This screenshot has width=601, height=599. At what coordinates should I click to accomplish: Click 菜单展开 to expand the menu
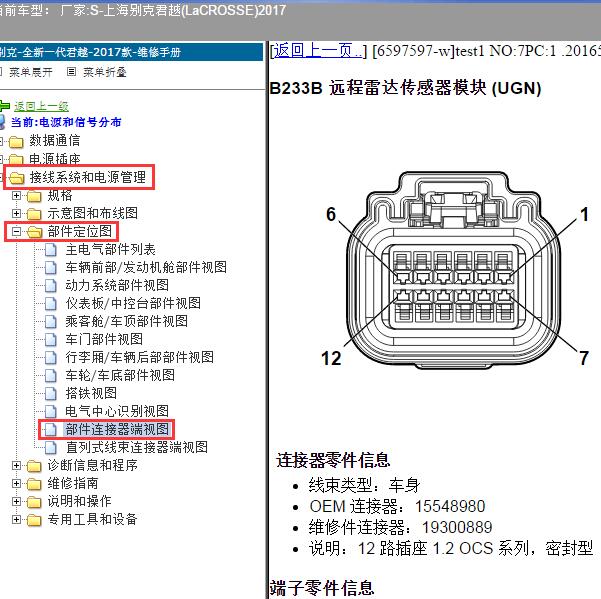point(31,72)
